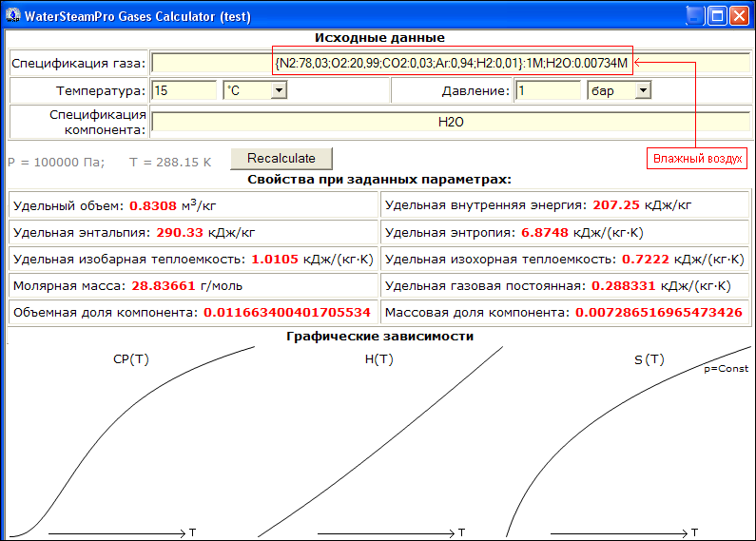Click the pressure value field showing 1

[x=548, y=90]
